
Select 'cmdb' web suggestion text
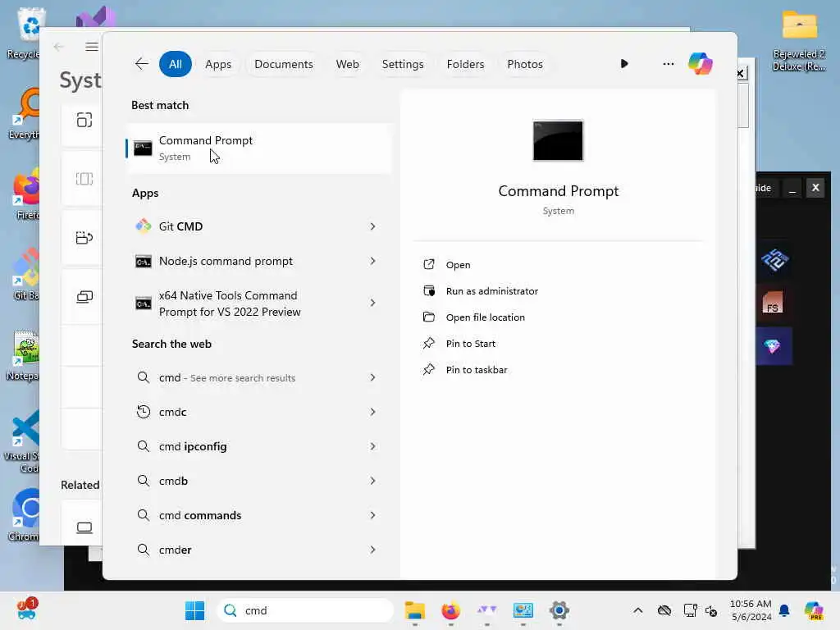coord(173,481)
